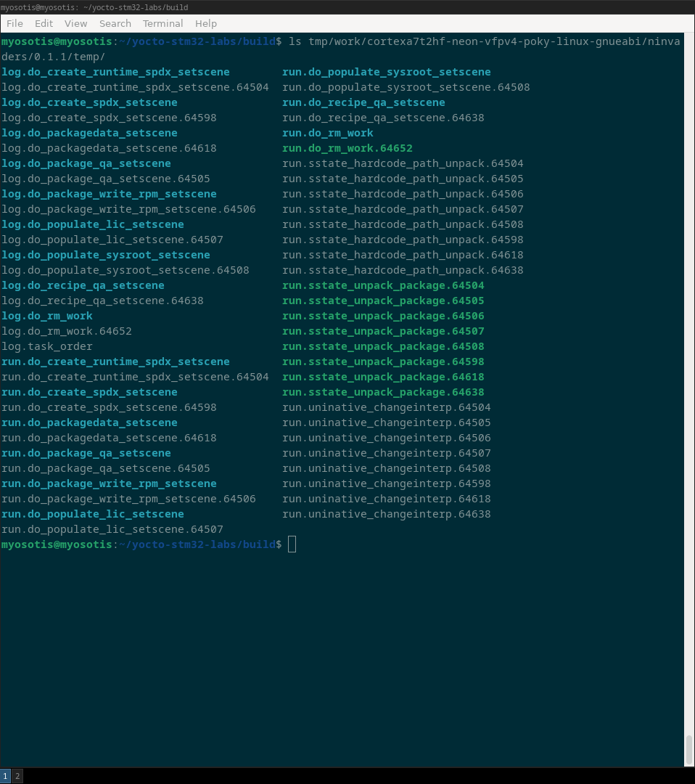Open the Edit menu
This screenshot has height=784, width=695.
(x=44, y=23)
